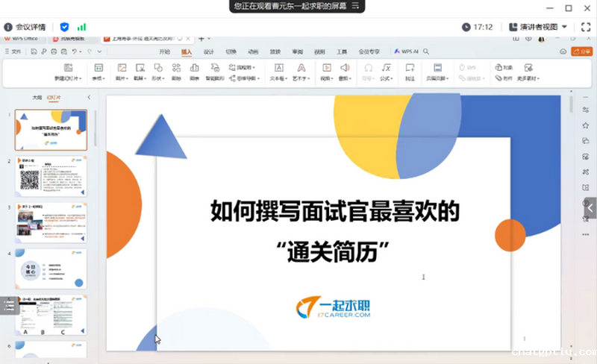Switch to the Animation (动画) ribbon tab
Viewport: 597px width, 364px height.
[253, 51]
